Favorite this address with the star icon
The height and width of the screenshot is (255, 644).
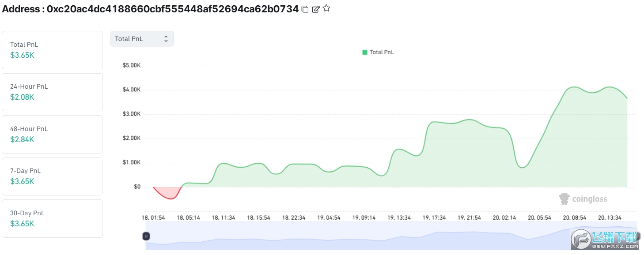point(326,8)
